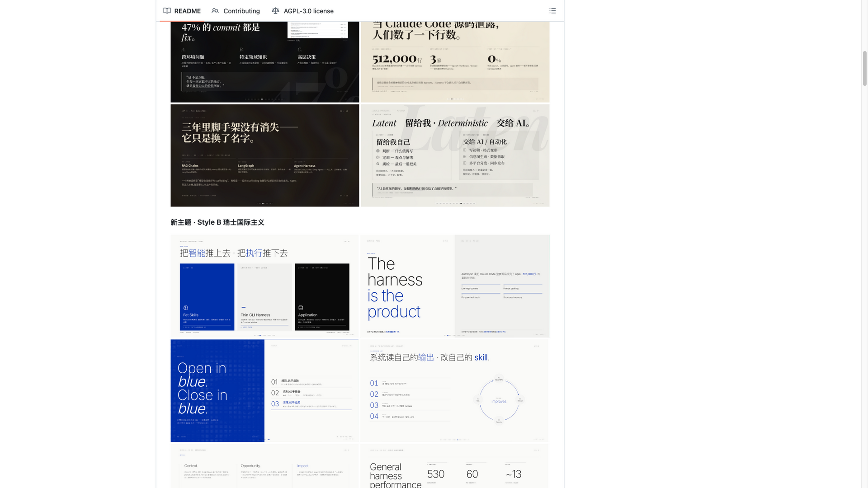Viewport: 868px width, 488px height.
Task: Click the heading '新主题 · Style B 瑞士国际主义'
Action: tap(217, 222)
